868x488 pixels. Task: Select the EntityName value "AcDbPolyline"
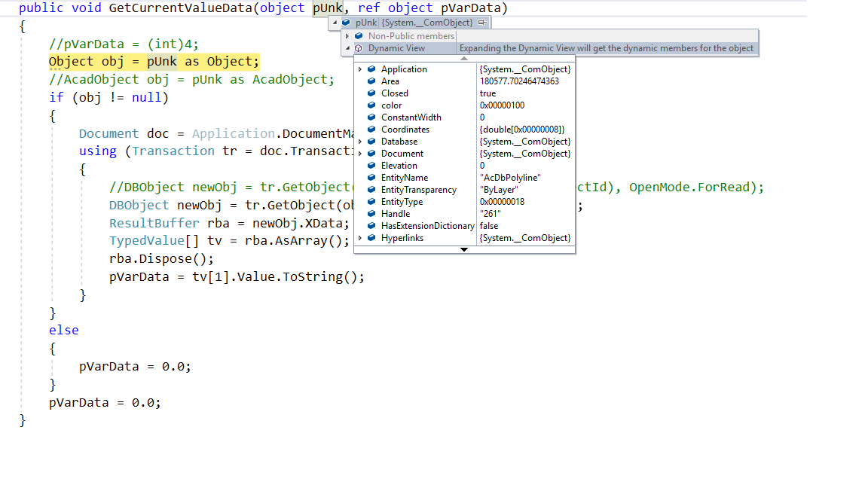coord(510,178)
